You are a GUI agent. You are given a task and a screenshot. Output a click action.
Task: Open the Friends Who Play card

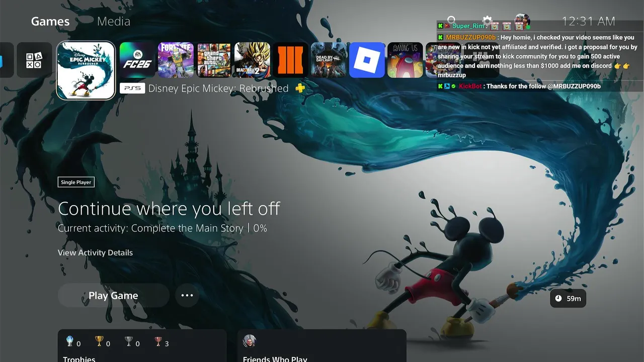[321, 346]
